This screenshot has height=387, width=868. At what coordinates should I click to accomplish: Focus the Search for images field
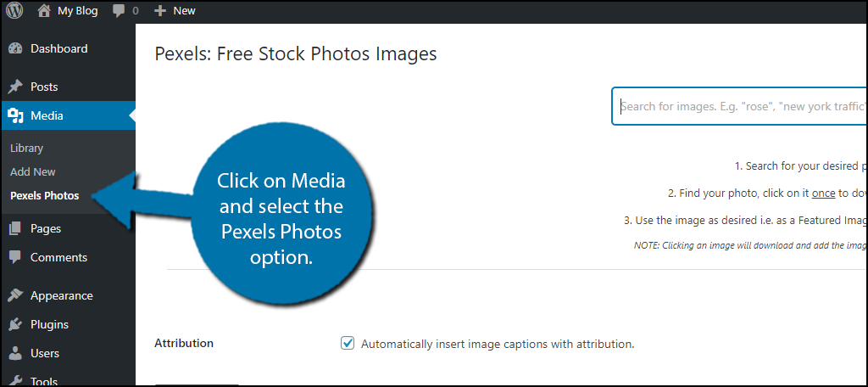(739, 106)
